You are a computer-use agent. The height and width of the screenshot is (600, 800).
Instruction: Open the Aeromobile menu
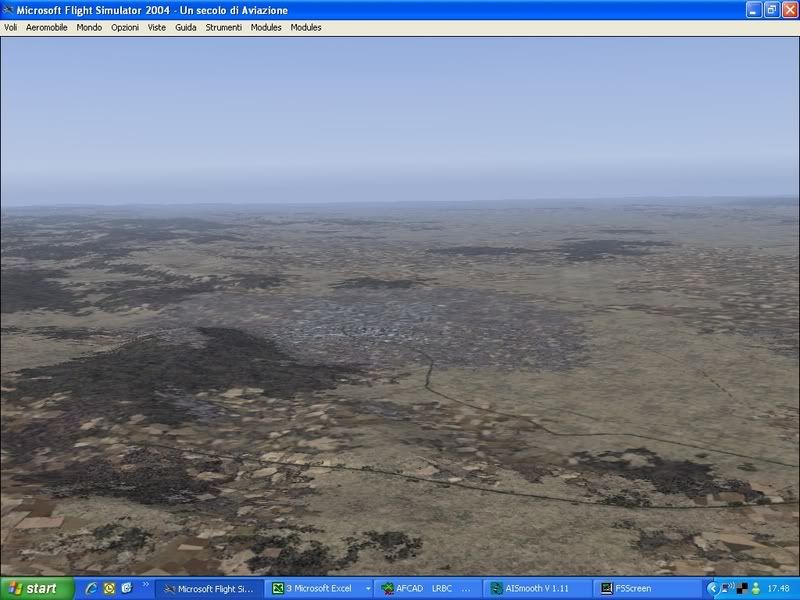[x=46, y=28]
